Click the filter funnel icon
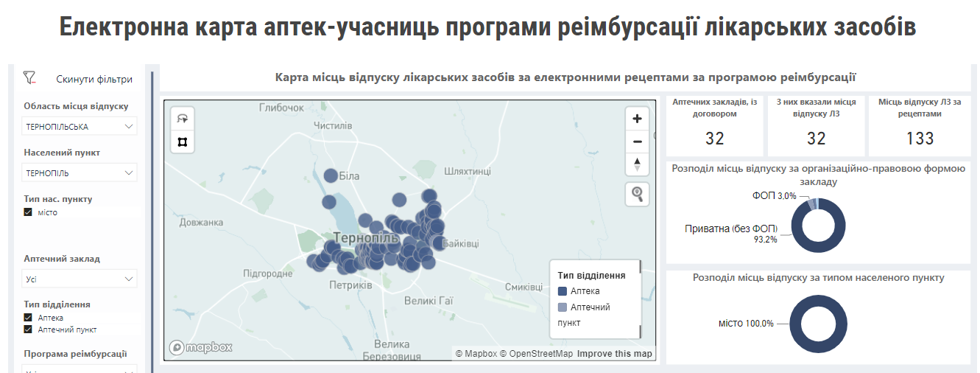The image size is (980, 373). click(29, 77)
